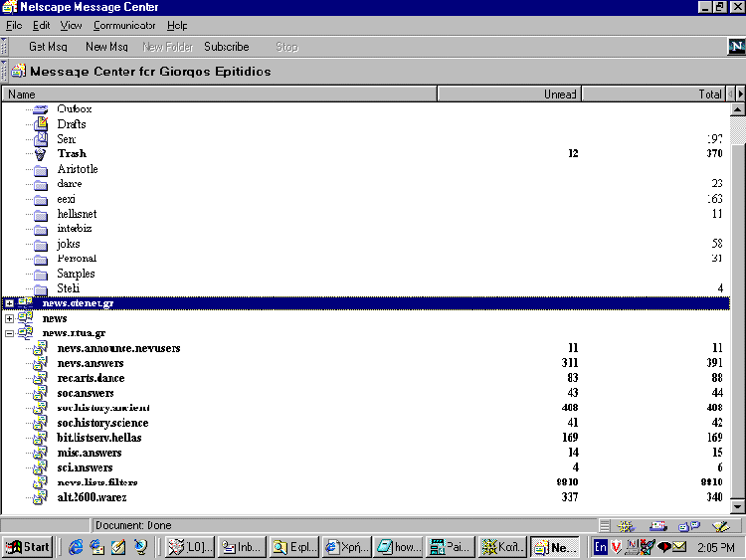
Task: Collapse the toolbar using its grip handle
Action: (4, 46)
